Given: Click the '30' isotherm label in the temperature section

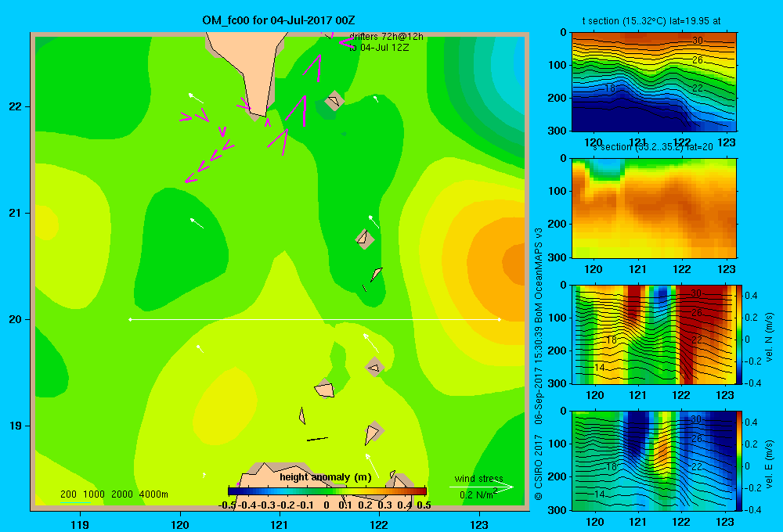Looking at the screenshot, I should pyautogui.click(x=698, y=41).
